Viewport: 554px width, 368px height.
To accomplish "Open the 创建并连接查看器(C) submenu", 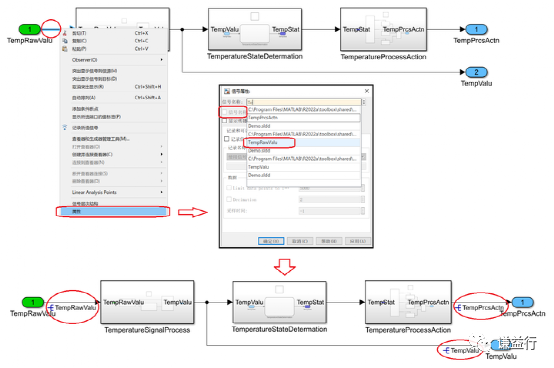I will [x=113, y=154].
